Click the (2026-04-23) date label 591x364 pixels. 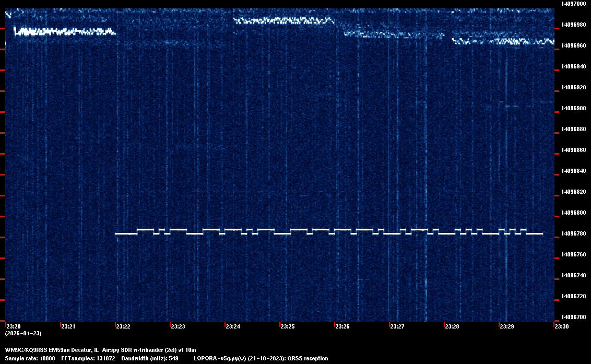coord(23,333)
